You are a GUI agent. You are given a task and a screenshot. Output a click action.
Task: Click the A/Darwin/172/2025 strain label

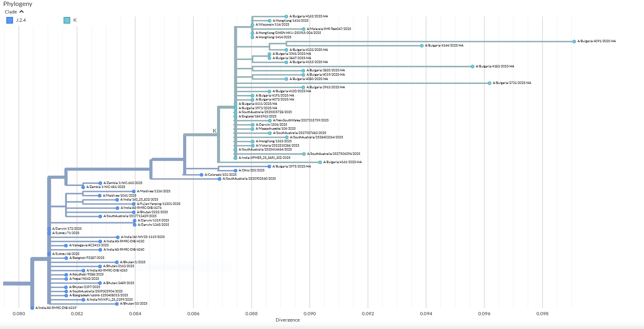[67, 229]
